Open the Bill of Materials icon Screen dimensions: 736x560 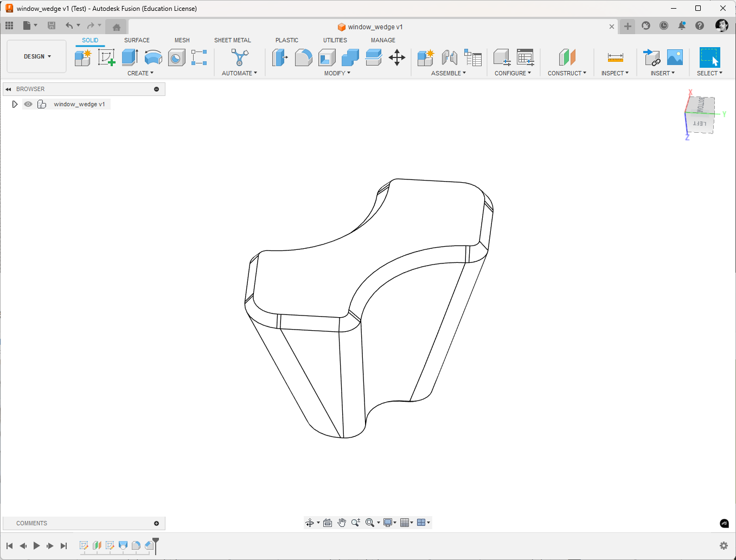pyautogui.click(x=473, y=57)
